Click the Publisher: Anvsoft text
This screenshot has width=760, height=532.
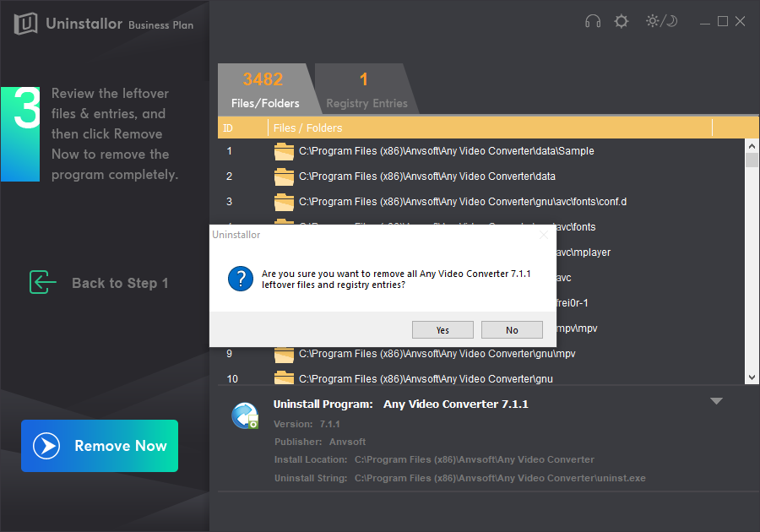320,442
